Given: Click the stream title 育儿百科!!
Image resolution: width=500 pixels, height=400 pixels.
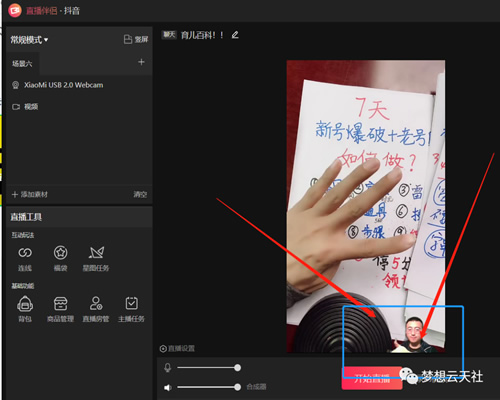Looking at the screenshot, I should click(202, 35).
